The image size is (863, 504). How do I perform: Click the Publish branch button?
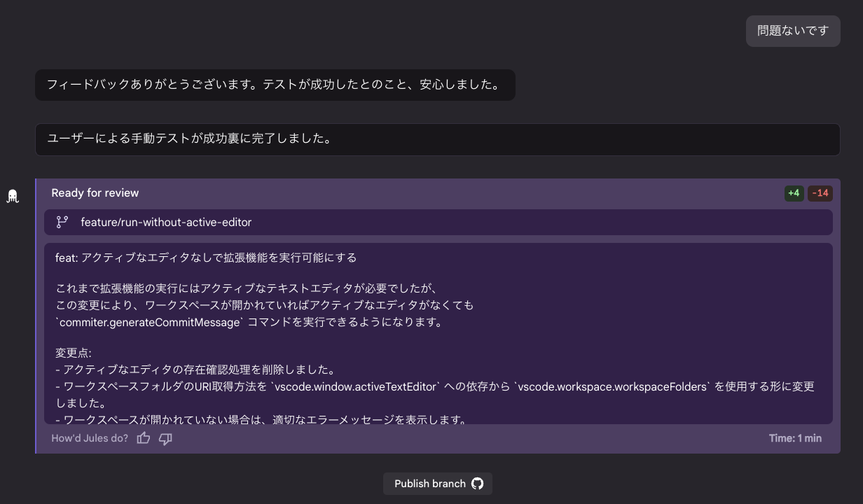438,483
